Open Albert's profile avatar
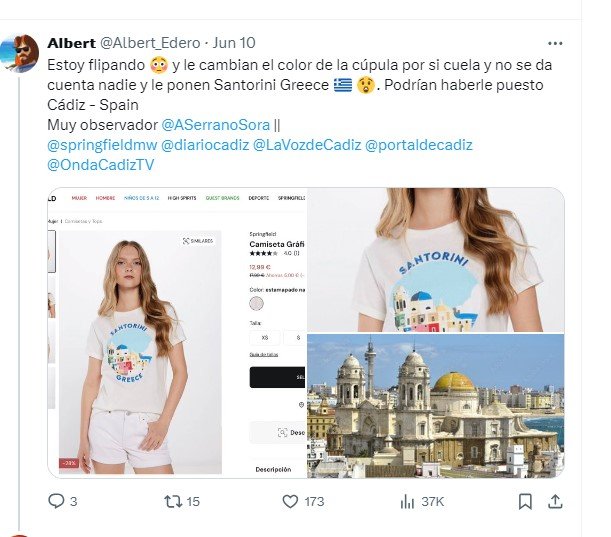This screenshot has width=611, height=537. pyautogui.click(x=19, y=53)
